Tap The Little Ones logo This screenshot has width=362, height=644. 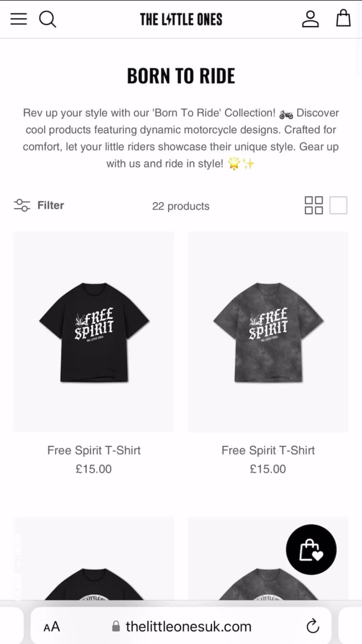pyautogui.click(x=181, y=19)
